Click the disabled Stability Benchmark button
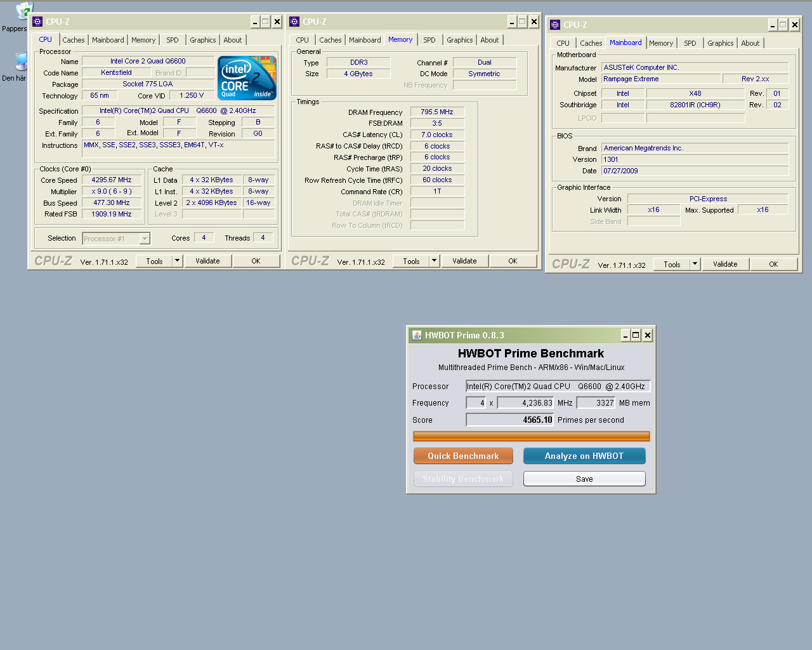Viewport: 812px width, 650px height. pyautogui.click(x=463, y=479)
